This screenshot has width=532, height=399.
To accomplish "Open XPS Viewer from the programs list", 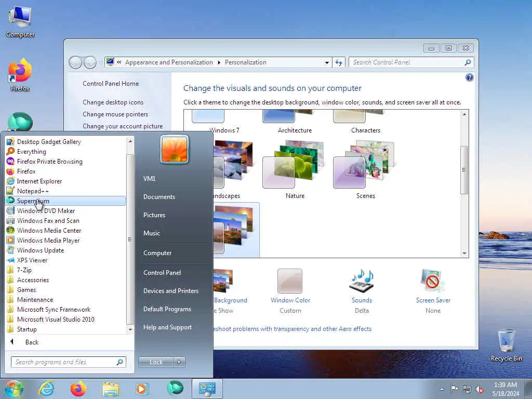I will point(65,260).
